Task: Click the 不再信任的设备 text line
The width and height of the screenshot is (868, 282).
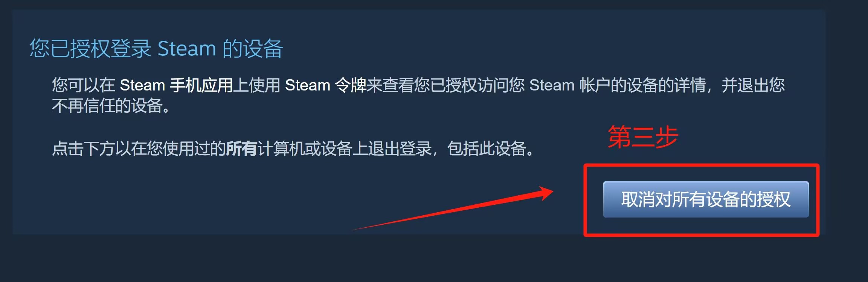Action: (x=111, y=106)
